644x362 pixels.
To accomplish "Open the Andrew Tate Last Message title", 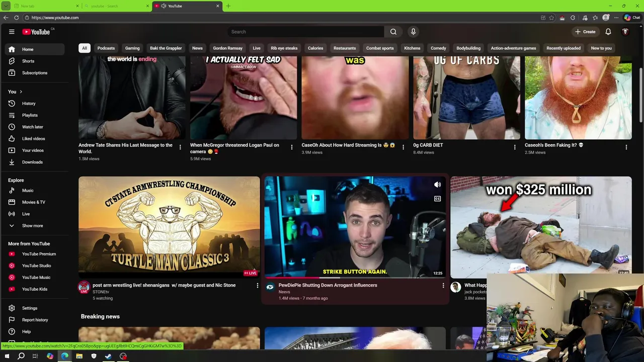I will coord(125,148).
